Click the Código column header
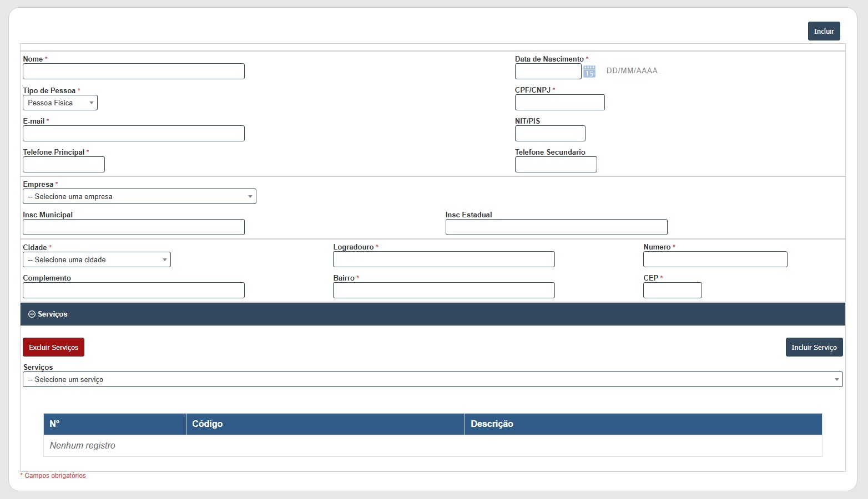The image size is (868, 499). tap(325, 424)
